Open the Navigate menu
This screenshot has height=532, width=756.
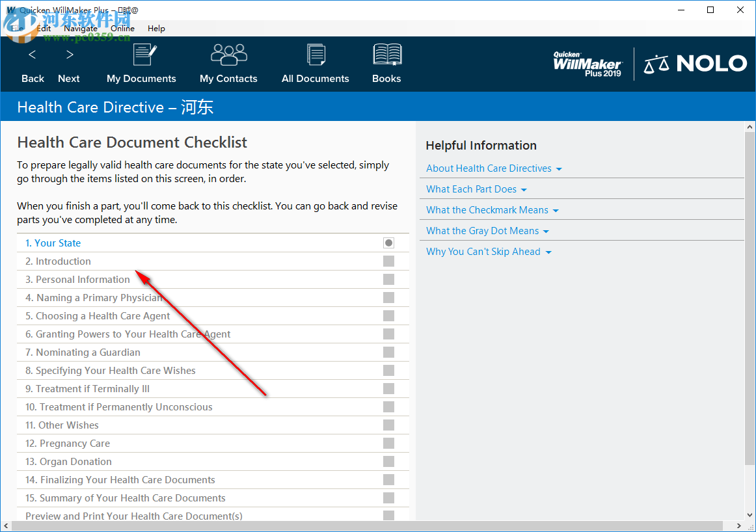tap(81, 28)
